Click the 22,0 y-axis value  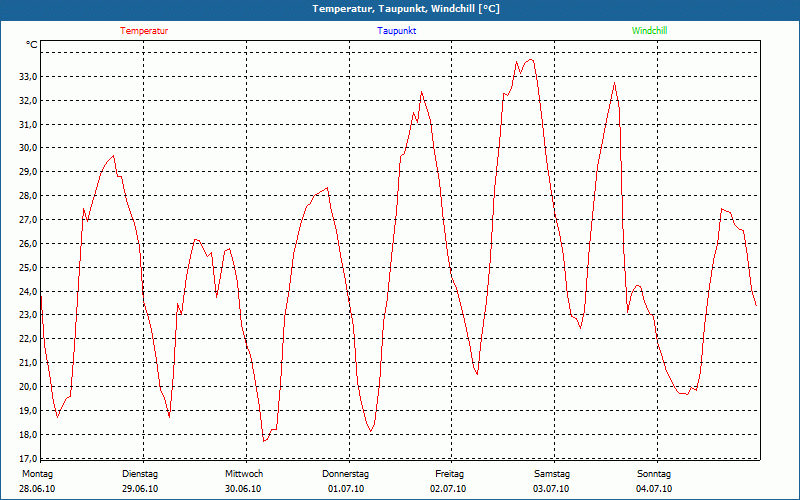coord(28,339)
